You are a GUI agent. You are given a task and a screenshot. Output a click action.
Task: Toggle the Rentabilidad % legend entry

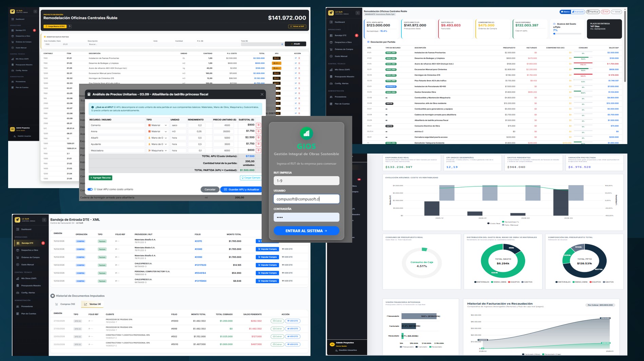coord(510,222)
